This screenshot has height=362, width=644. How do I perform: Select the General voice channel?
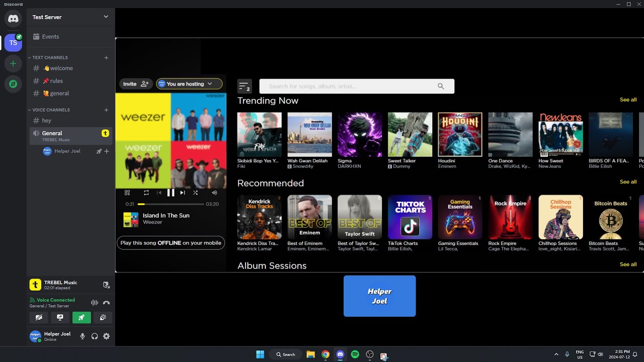[x=70, y=136]
